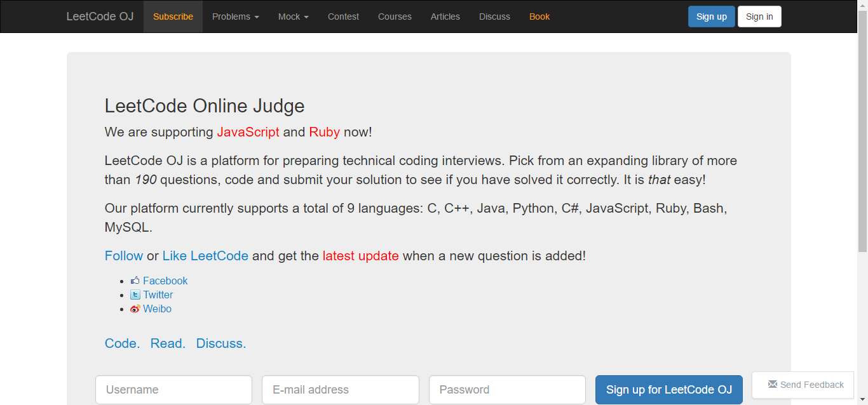This screenshot has height=405, width=868.
Task: Click the Book link in navbar
Action: pyautogui.click(x=539, y=17)
